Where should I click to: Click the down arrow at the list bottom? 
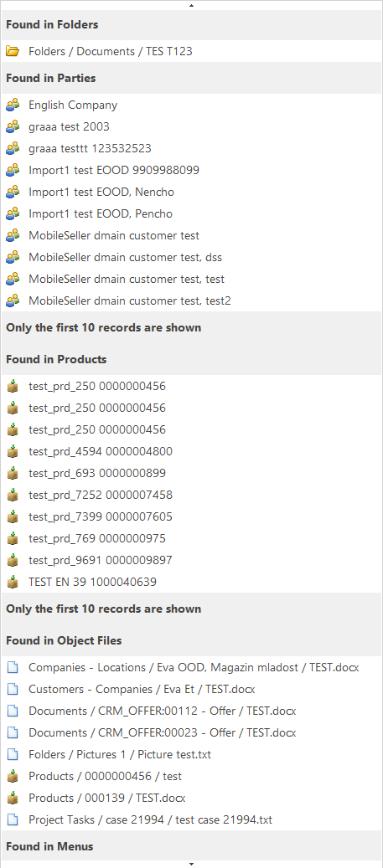[191, 864]
